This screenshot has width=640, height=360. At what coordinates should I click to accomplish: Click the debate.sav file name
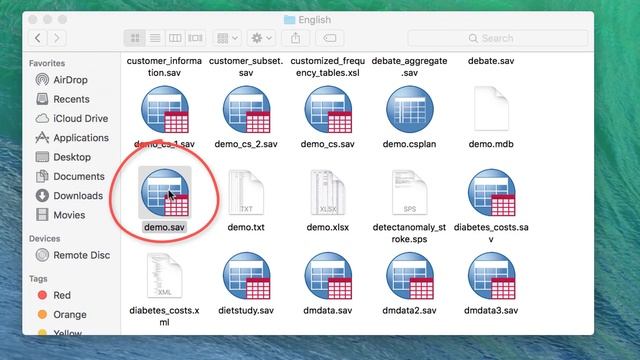click(x=491, y=61)
